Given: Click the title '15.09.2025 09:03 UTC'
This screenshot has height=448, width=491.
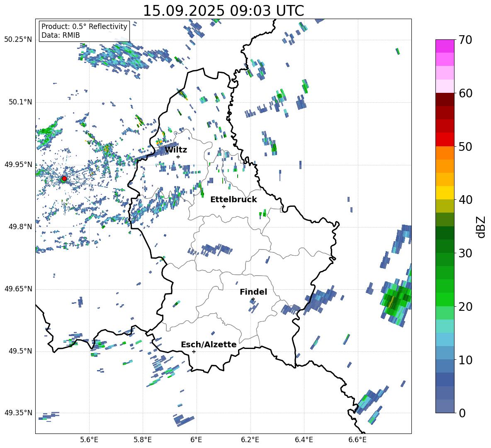Looking at the screenshot, I should coord(223,11).
